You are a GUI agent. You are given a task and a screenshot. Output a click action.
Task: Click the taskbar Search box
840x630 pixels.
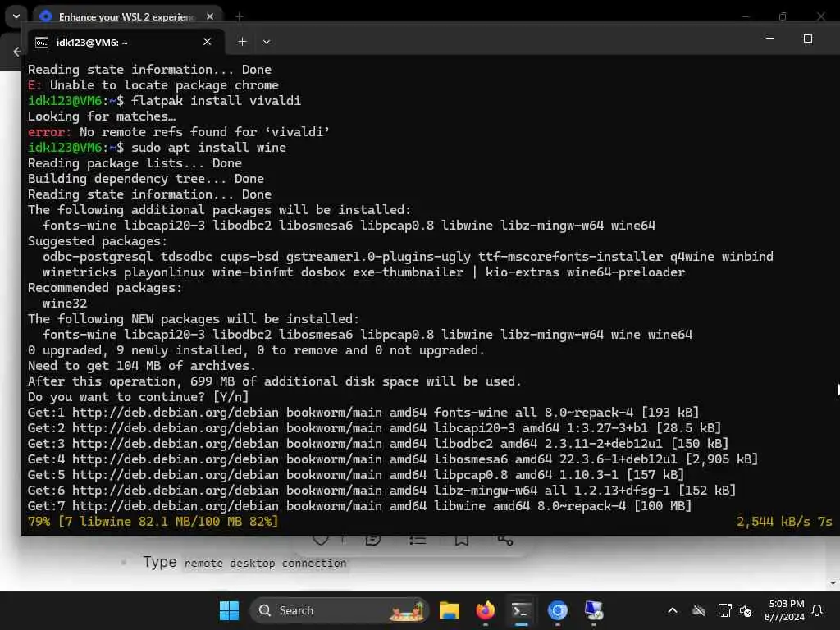[340, 610]
